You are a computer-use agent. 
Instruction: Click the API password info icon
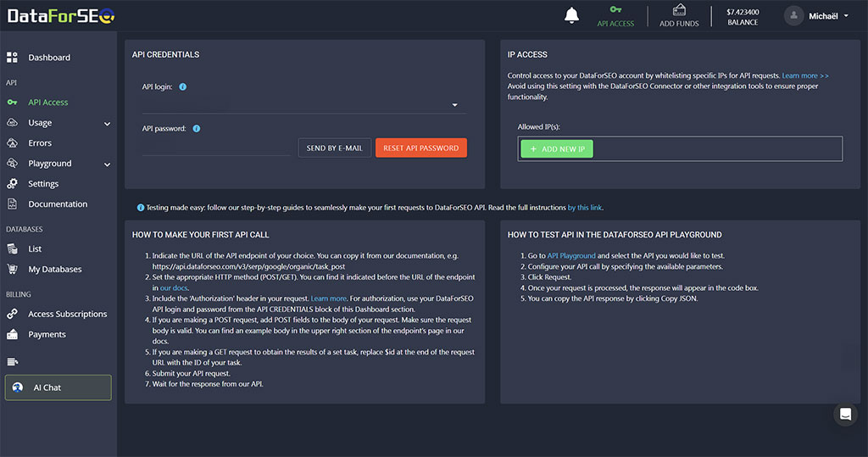coord(197,129)
